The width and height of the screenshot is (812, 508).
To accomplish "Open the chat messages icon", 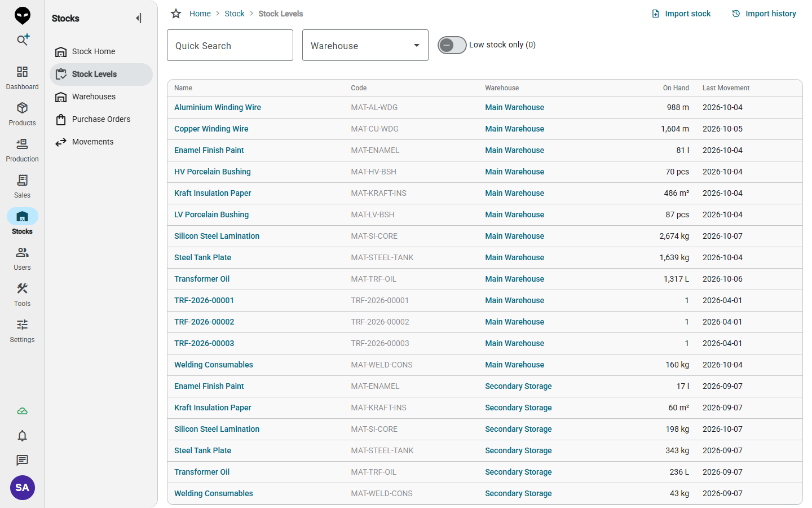I will pyautogui.click(x=23, y=461).
